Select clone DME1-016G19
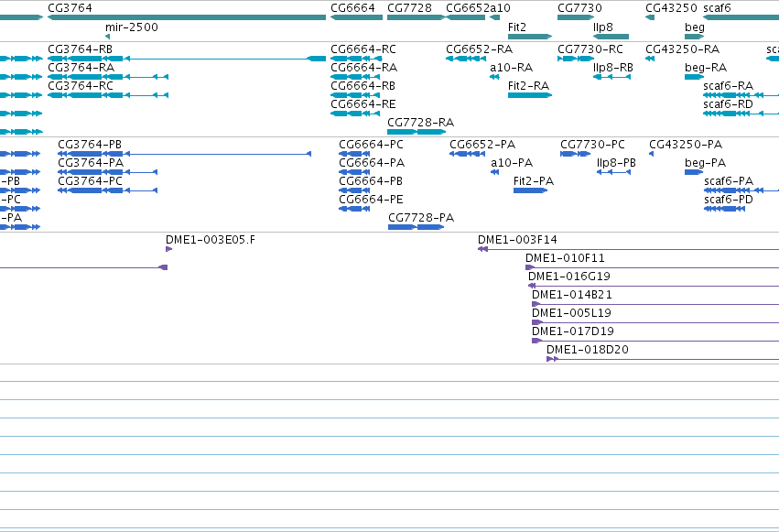 654,286
